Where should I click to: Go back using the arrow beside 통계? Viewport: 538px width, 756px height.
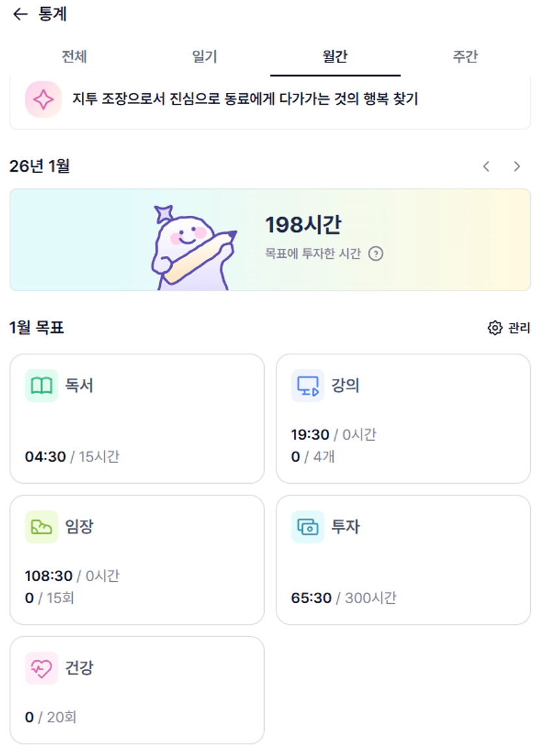20,14
